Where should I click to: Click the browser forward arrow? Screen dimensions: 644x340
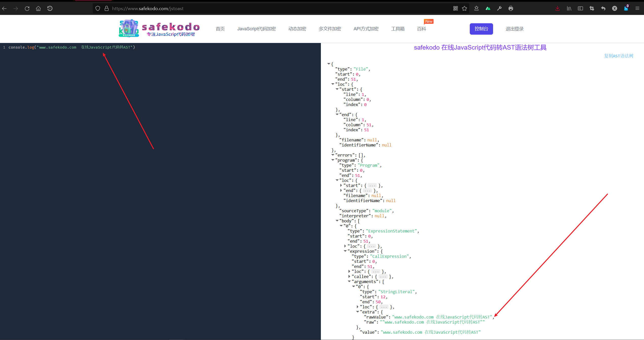[16, 8]
